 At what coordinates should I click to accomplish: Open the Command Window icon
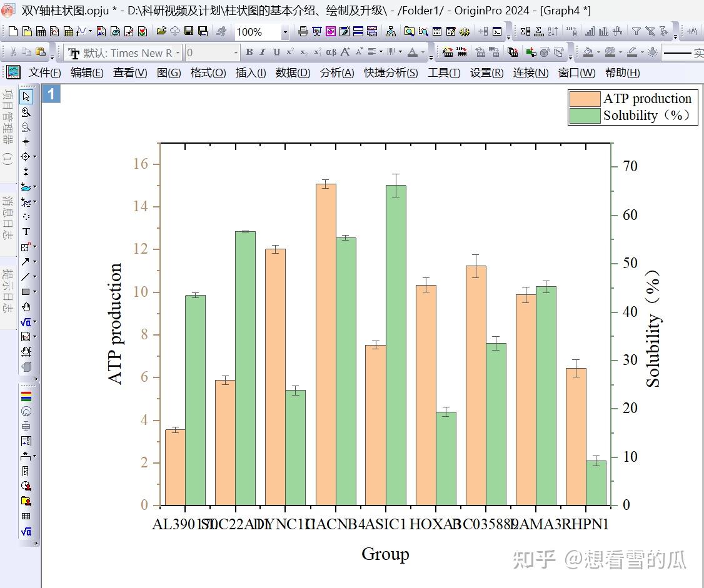(497, 31)
